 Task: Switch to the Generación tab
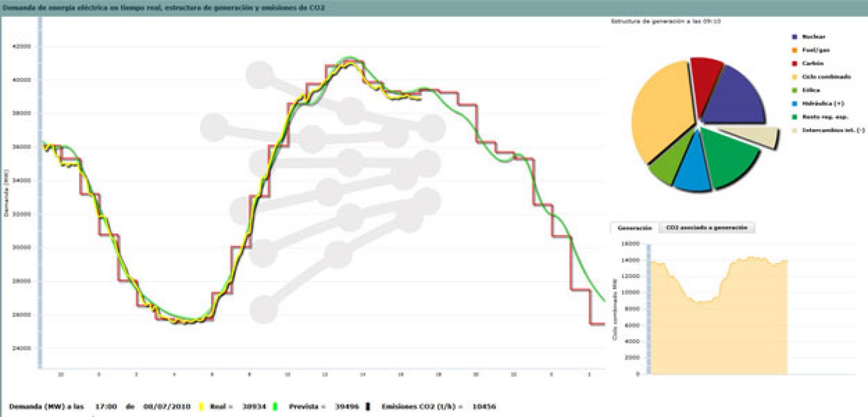tap(634, 228)
